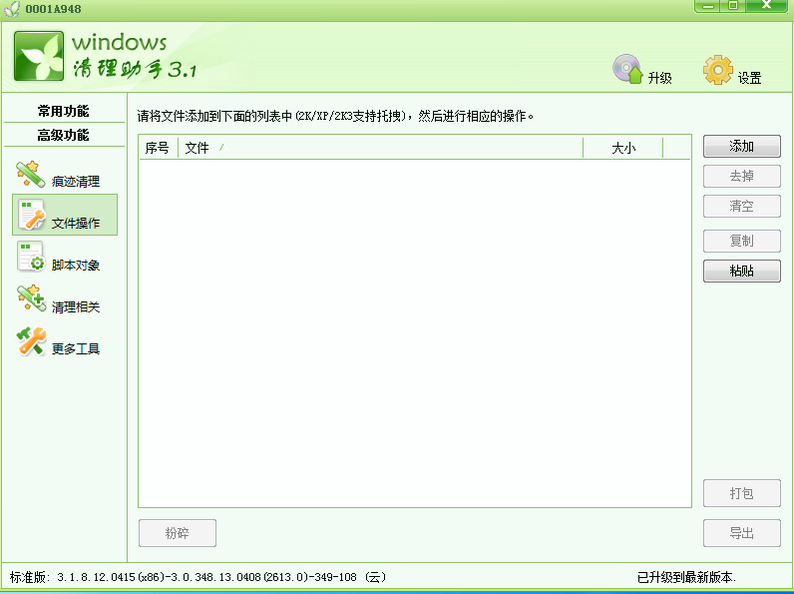This screenshot has width=794, height=594.
Task: Open the 升级 upgrade disc icon
Action: [x=627, y=69]
